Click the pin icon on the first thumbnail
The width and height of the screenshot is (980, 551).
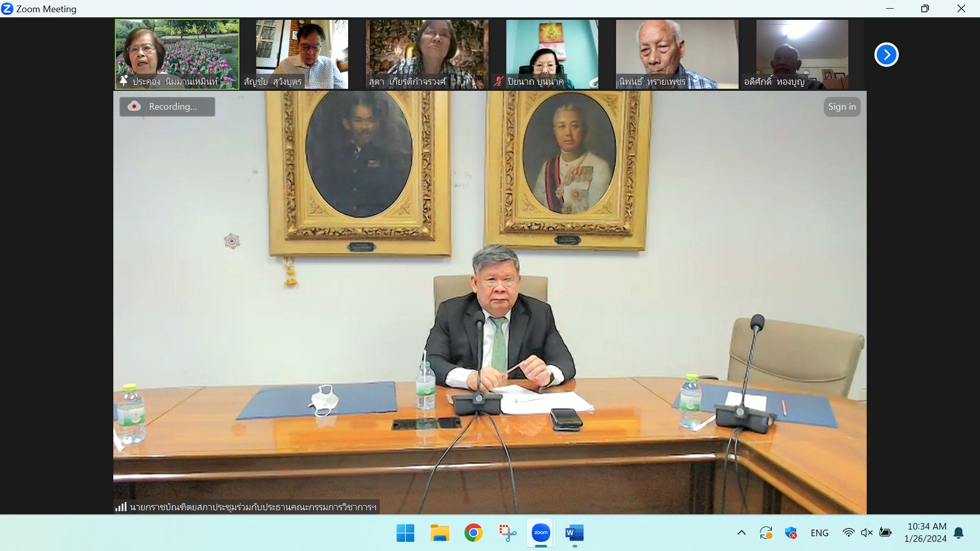[x=124, y=81]
